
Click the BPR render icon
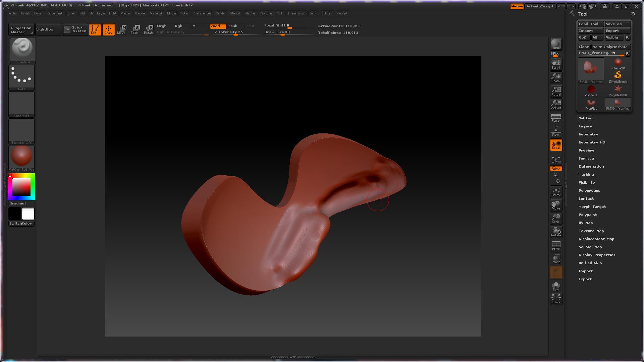(x=556, y=44)
